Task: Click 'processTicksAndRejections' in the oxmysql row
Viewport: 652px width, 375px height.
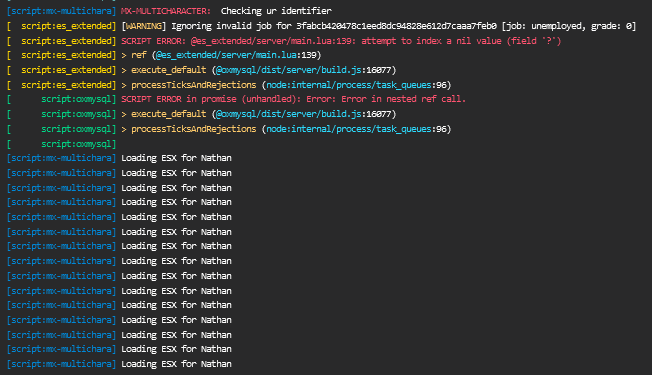Action: click(194, 129)
